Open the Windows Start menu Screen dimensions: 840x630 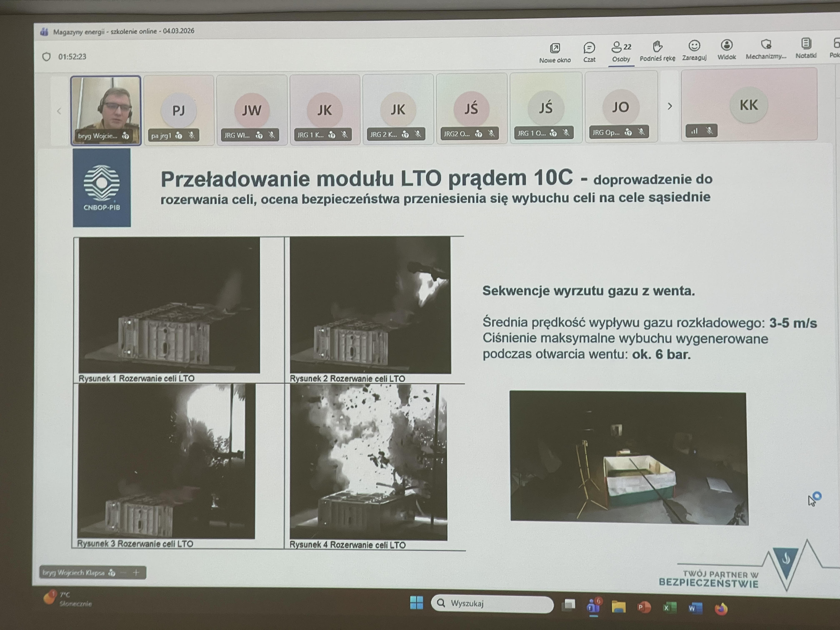(416, 603)
